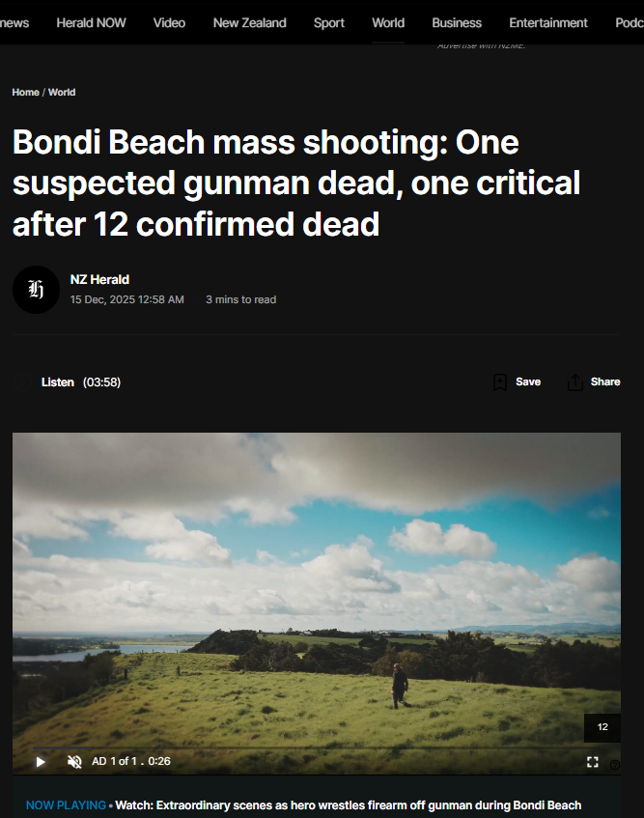The width and height of the screenshot is (644, 818).
Task: Click the World breadcrumb link
Action: [62, 93]
